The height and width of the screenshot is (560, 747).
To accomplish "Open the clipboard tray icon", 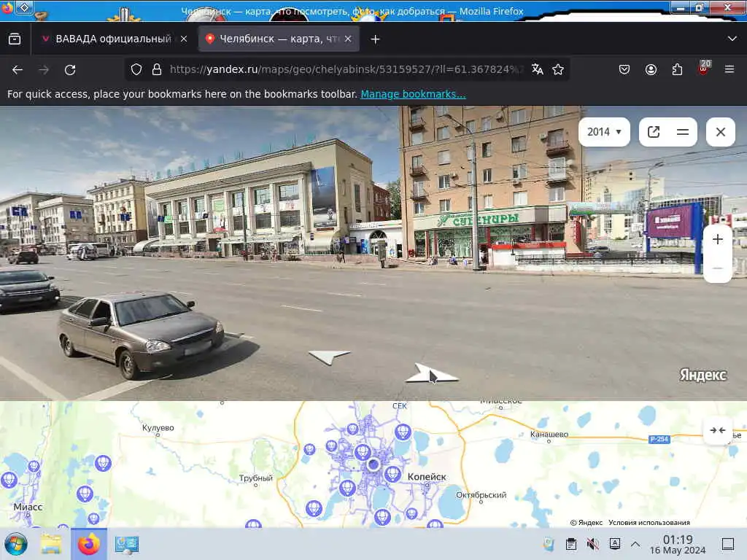I will [x=570, y=544].
